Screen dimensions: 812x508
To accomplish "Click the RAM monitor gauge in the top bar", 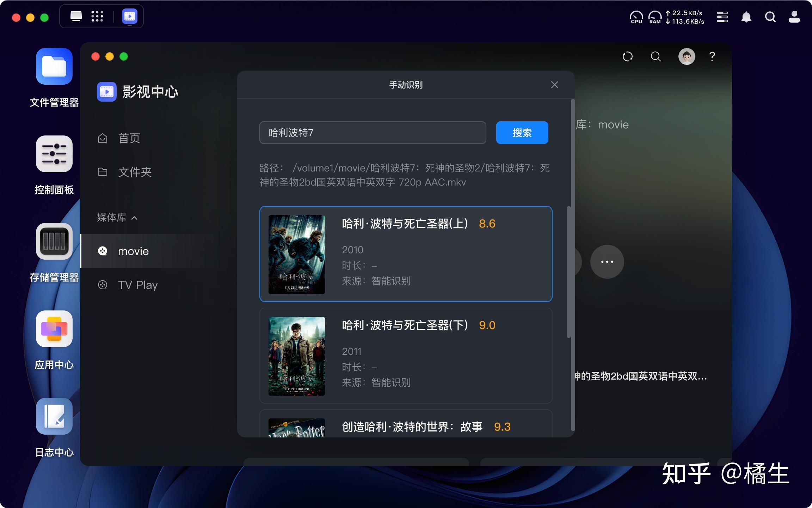I will click(x=655, y=17).
